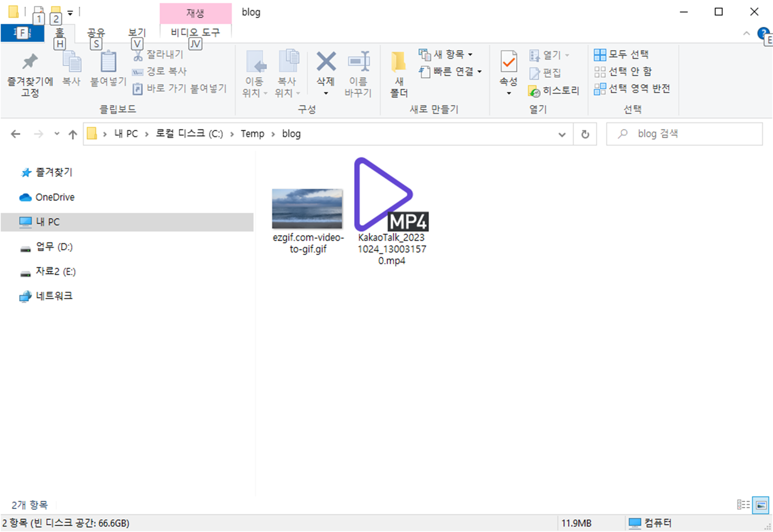This screenshot has width=773, height=532.
Task: Collapse the ribbon with chevron
Action: (x=746, y=33)
